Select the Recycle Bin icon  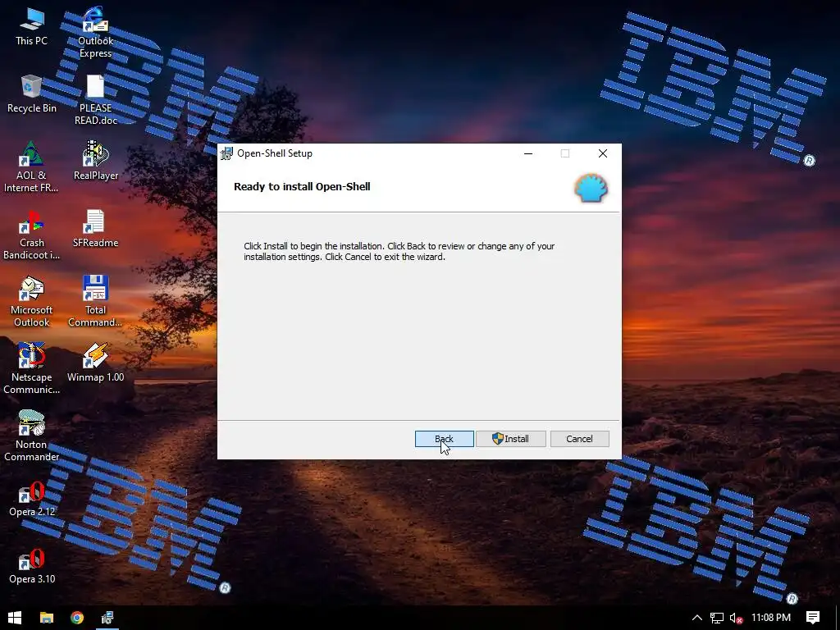[x=32, y=94]
